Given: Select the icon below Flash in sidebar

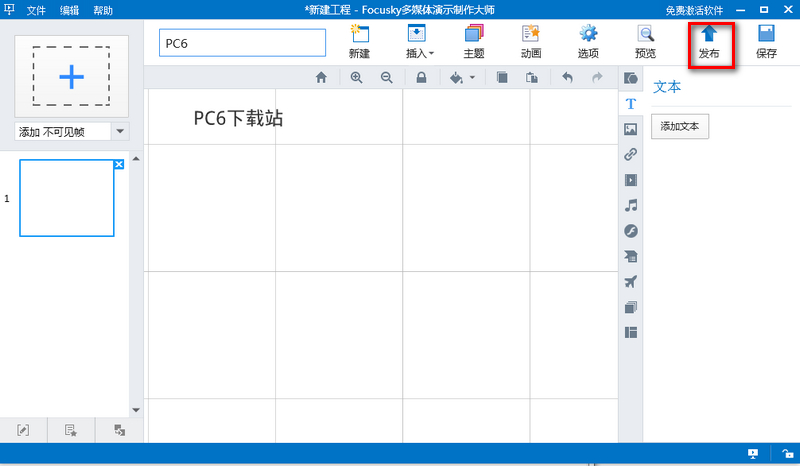Looking at the screenshot, I should pos(631,256).
